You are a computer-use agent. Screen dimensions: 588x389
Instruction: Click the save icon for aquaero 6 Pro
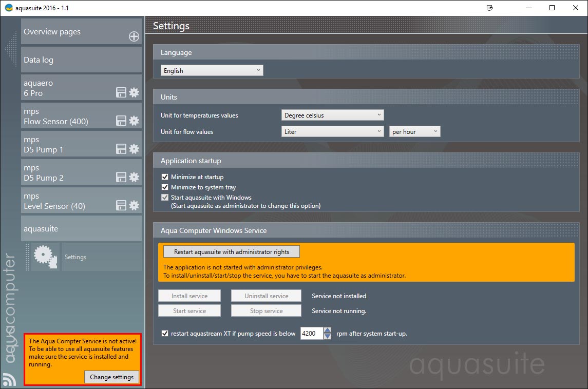[121, 92]
